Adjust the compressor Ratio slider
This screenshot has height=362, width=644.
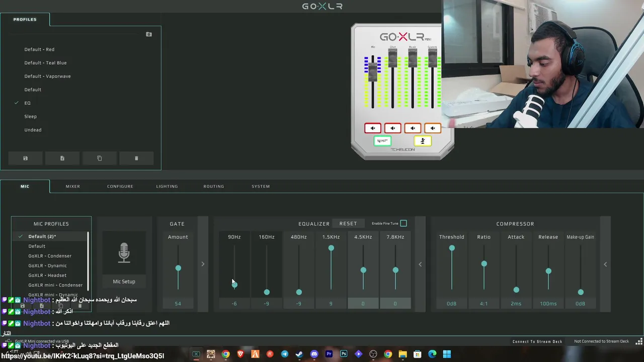pos(484,263)
